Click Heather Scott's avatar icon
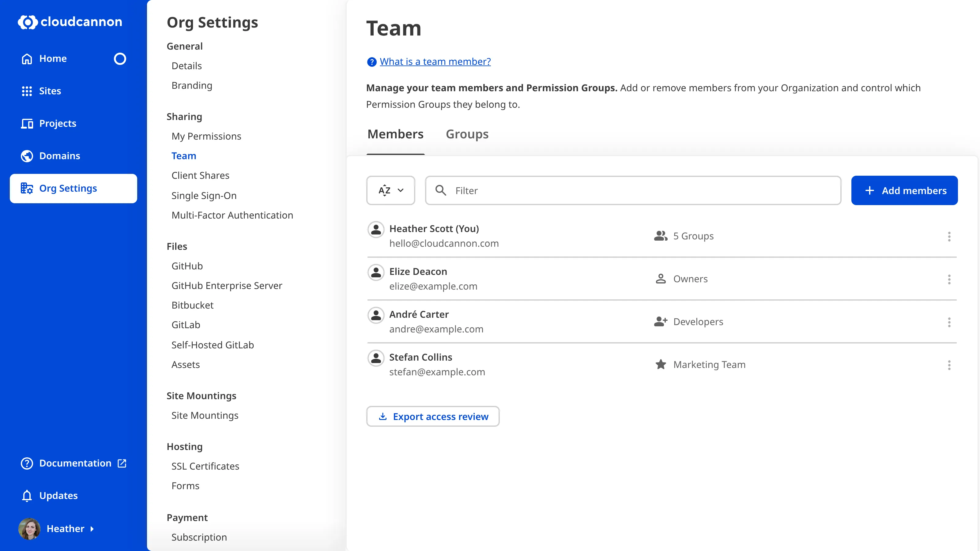 tap(376, 229)
